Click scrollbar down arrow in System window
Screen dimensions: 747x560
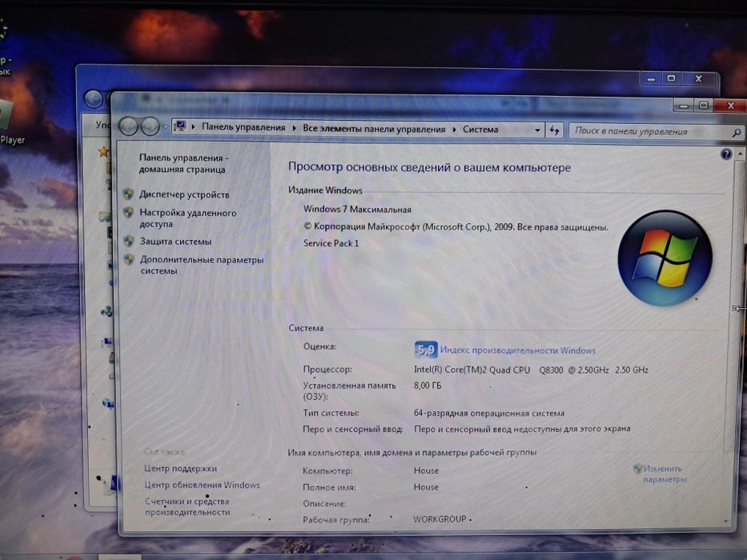click(x=725, y=521)
